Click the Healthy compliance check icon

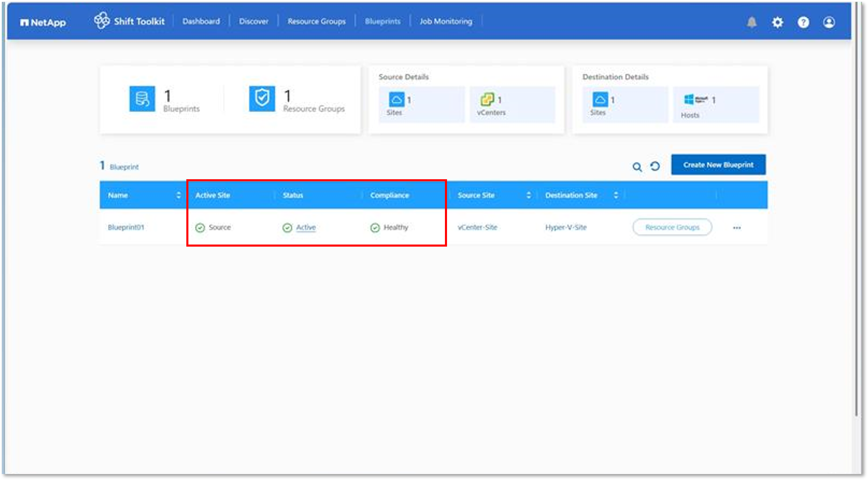pyautogui.click(x=375, y=228)
